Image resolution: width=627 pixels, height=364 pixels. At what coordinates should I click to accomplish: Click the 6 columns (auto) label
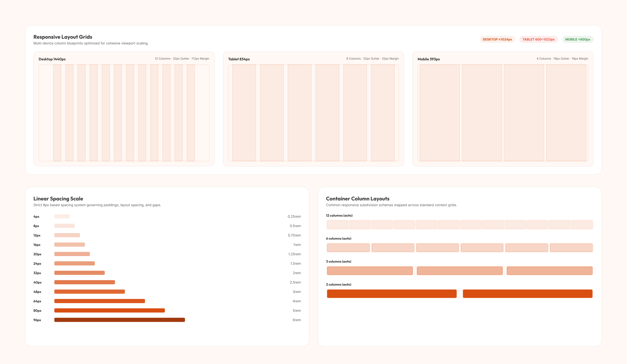(x=339, y=238)
